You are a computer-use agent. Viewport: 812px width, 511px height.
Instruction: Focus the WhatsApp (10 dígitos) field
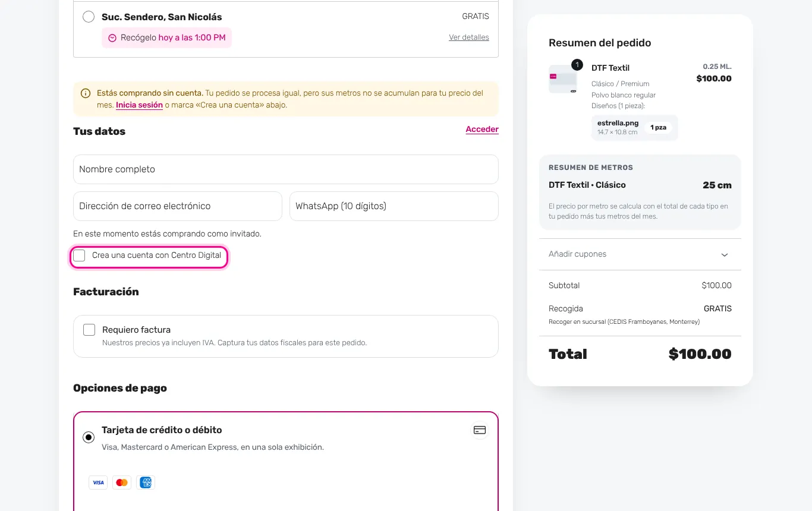pos(394,206)
